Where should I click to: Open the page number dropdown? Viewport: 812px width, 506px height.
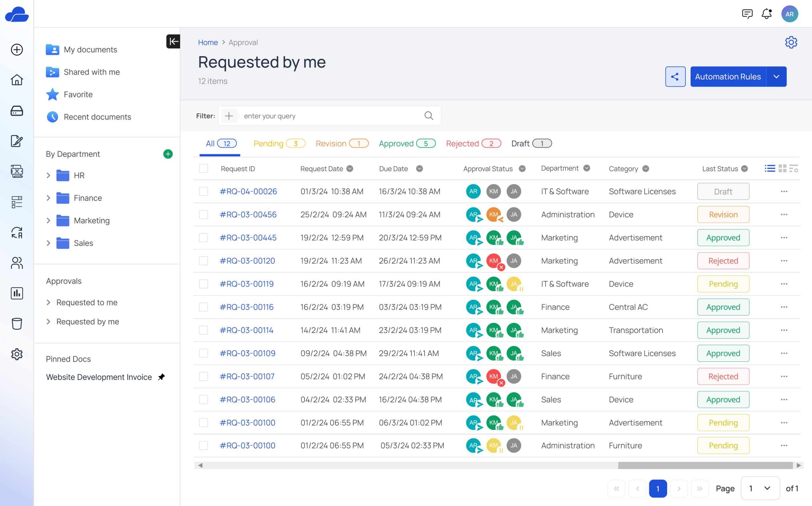[760, 488]
